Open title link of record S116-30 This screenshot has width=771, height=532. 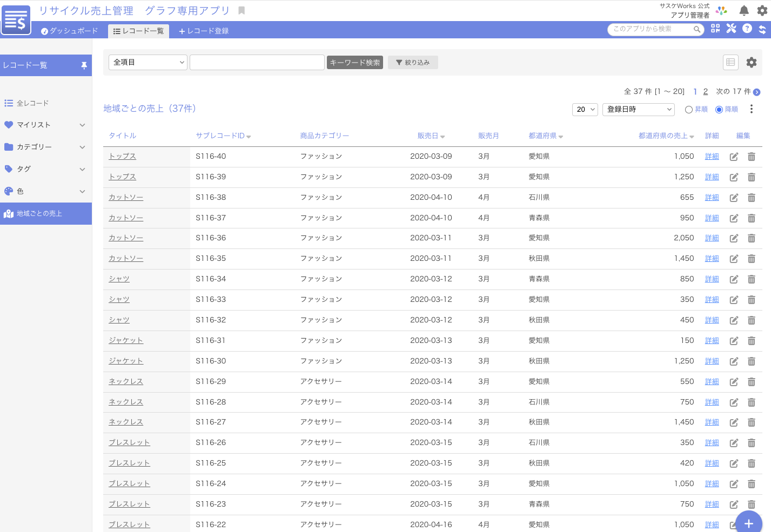coord(126,361)
